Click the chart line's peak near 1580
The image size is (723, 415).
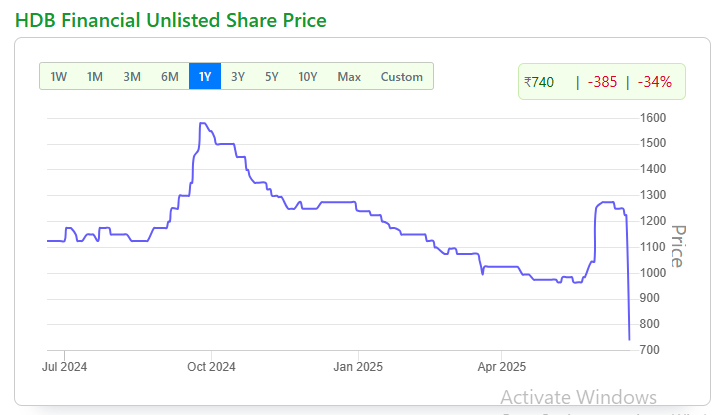(x=202, y=123)
